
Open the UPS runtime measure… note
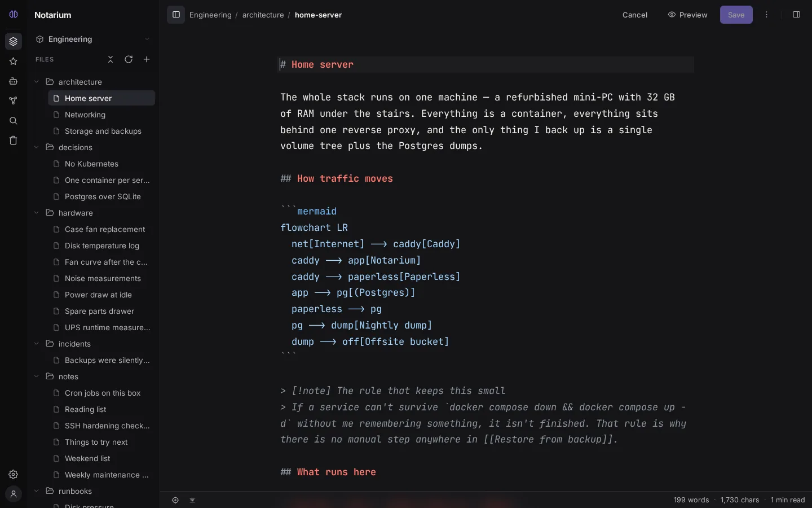point(101,327)
